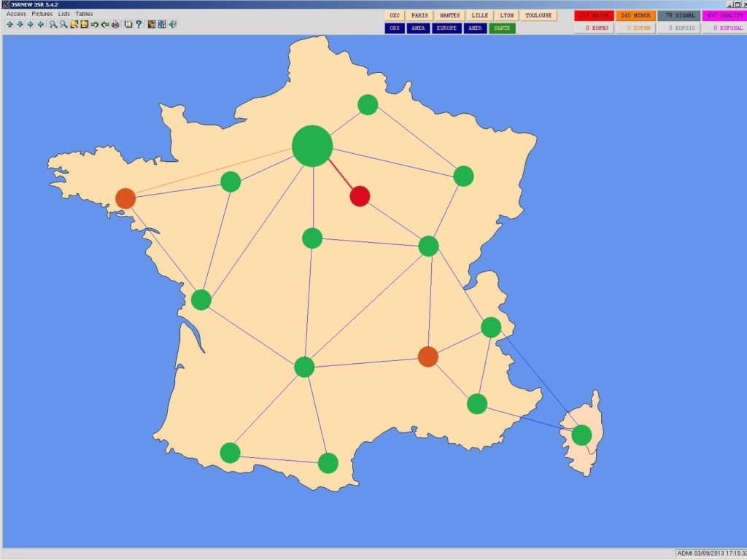
Task: Open the Pictures menu
Action: click(42, 14)
